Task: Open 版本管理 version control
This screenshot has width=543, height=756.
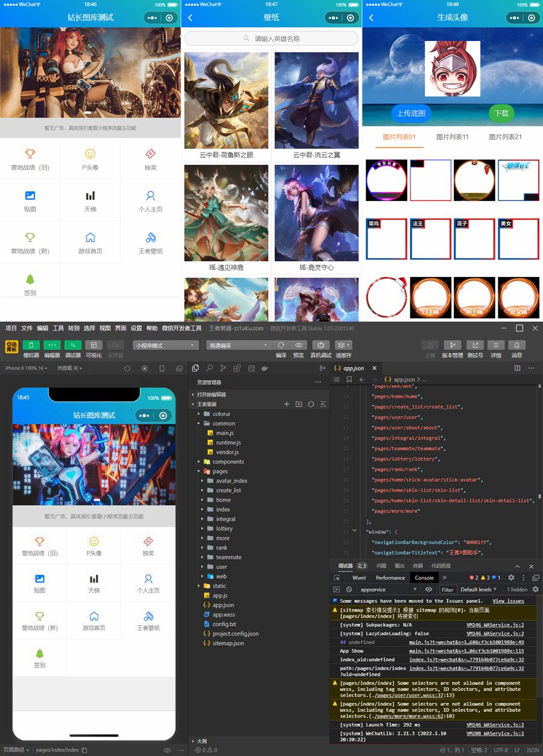Action: 453,345
